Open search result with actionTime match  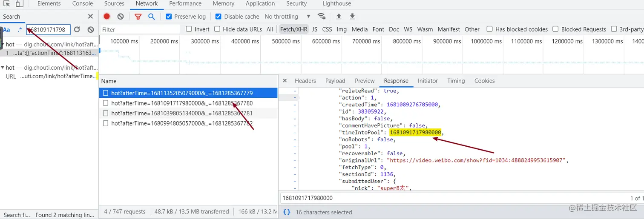coord(49,53)
